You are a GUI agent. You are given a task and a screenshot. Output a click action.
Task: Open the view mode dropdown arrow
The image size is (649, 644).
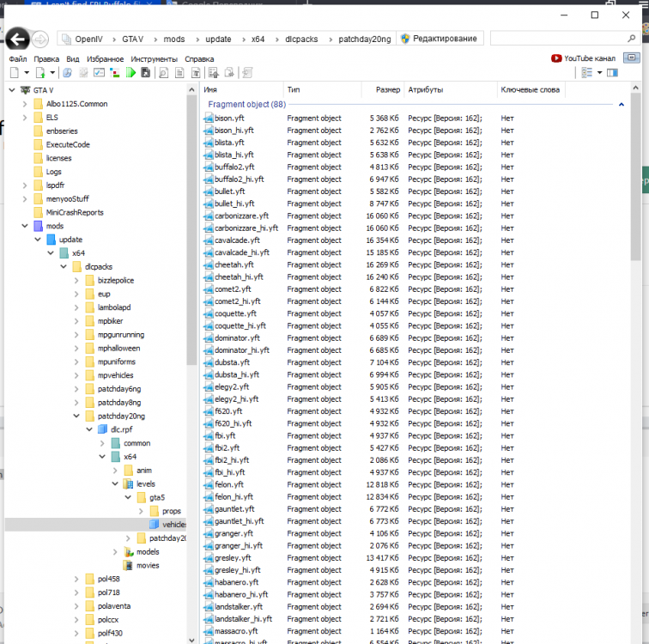click(599, 73)
